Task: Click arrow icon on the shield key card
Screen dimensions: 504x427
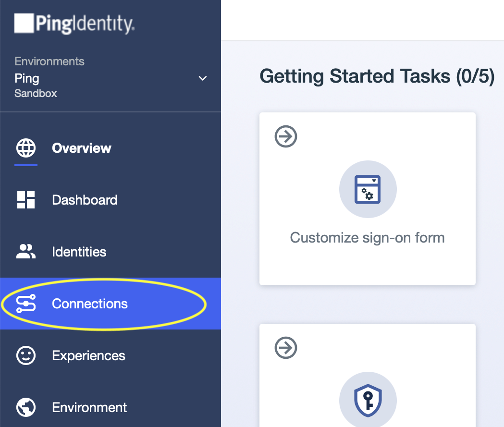Action: coord(286,347)
